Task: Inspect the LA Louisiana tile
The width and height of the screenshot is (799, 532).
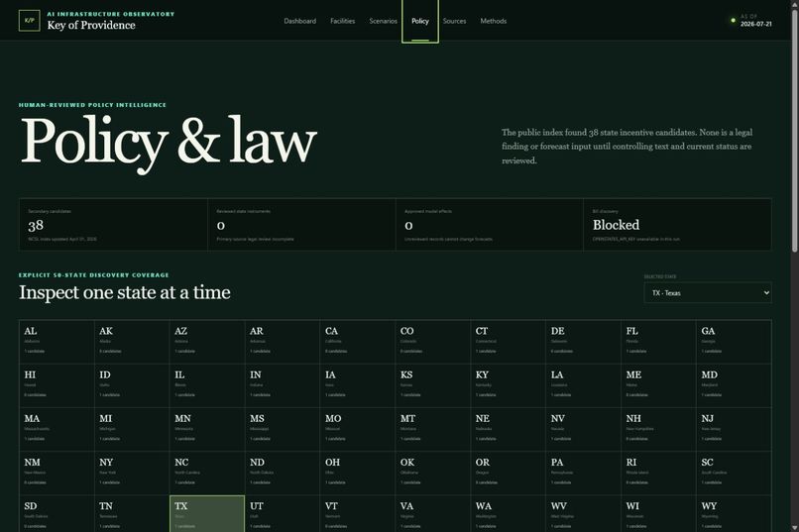Action: 583,385
